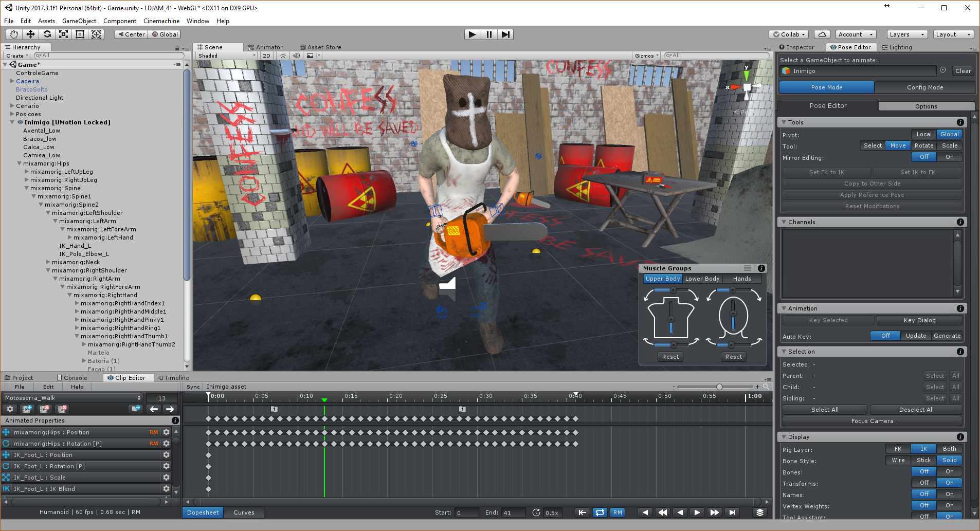The height and width of the screenshot is (531, 980).
Task: Turn Mirror Editing On
Action: pos(949,157)
